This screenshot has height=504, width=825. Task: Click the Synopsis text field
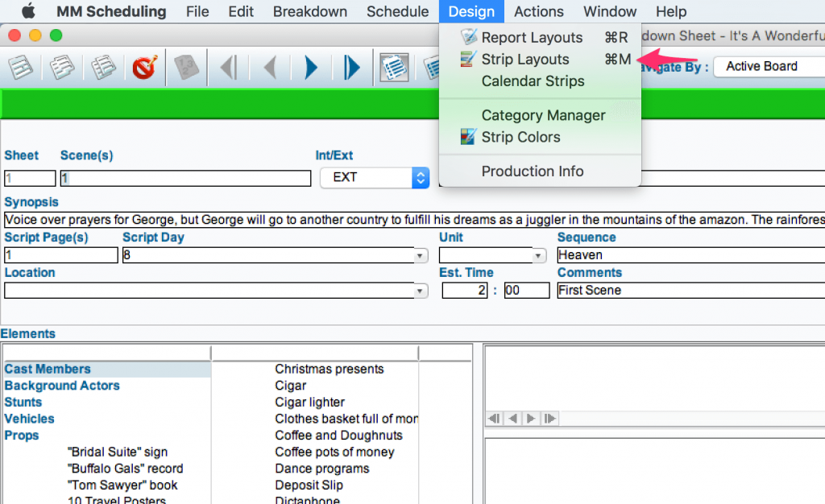coord(415,220)
